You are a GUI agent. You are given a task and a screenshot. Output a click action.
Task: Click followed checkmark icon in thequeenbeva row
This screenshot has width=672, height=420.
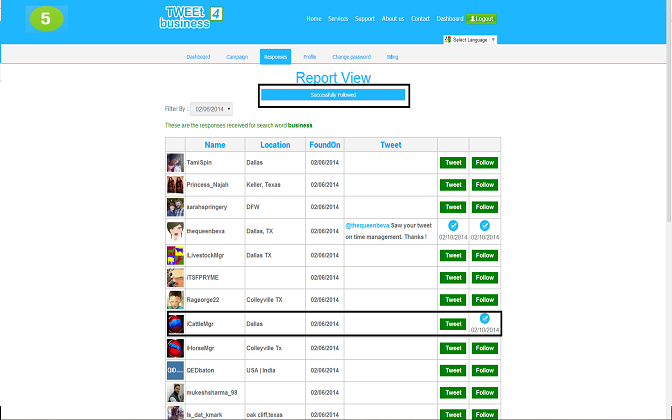pos(485,225)
